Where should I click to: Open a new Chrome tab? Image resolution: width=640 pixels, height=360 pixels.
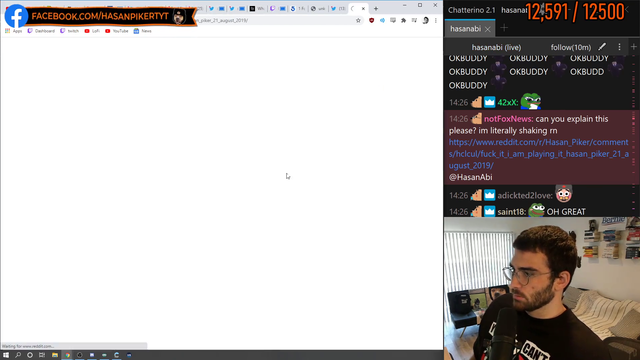click(376, 9)
